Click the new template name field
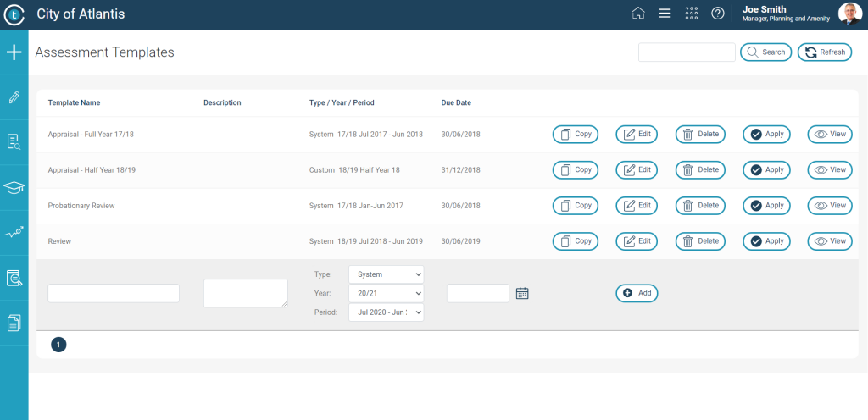The width and height of the screenshot is (868, 420). tap(114, 293)
